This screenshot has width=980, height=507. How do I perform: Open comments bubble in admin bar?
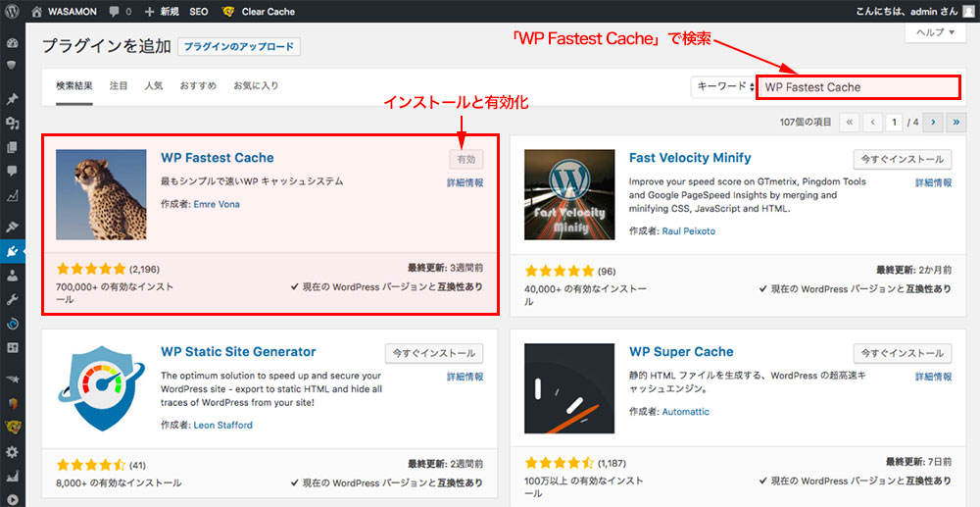[121, 11]
